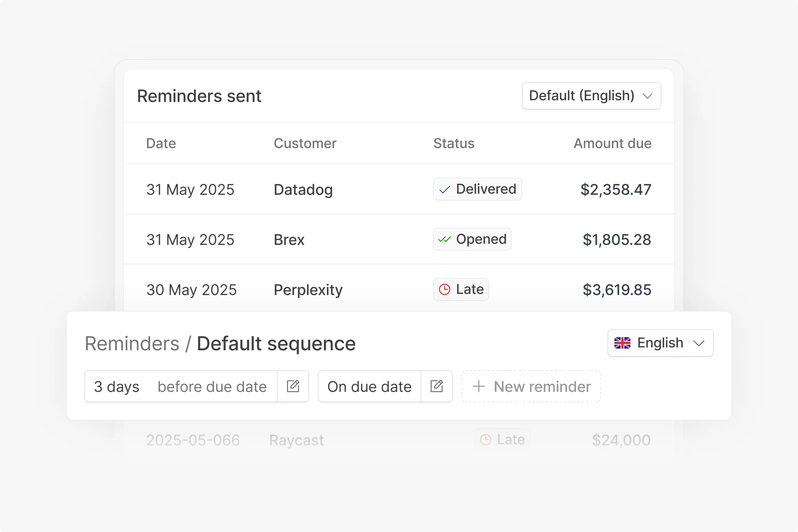
Task: Add a New reminder
Action: coord(531,386)
